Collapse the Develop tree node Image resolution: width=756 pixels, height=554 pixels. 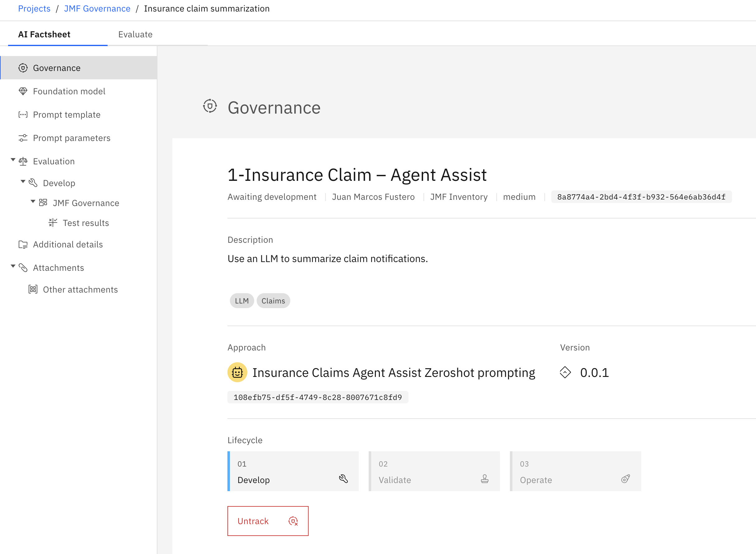[x=23, y=181]
